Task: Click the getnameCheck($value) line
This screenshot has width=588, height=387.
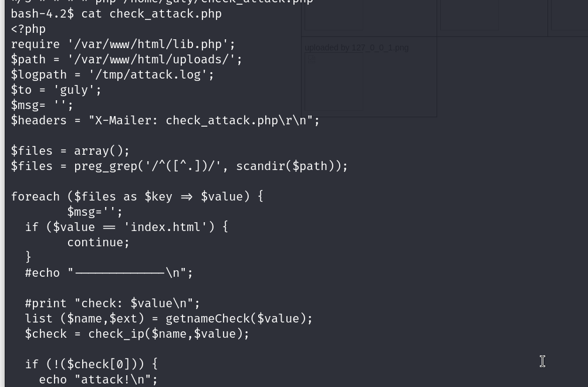Action: (x=168, y=318)
